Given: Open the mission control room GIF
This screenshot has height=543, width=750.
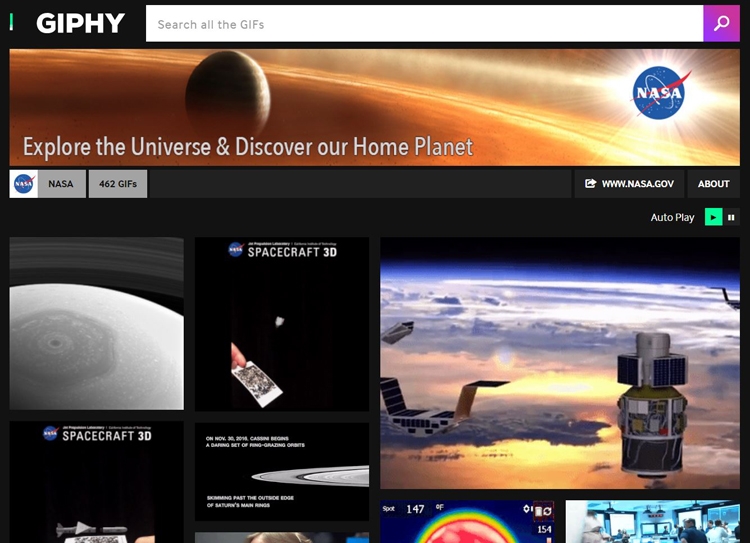Looking at the screenshot, I should coord(652,522).
